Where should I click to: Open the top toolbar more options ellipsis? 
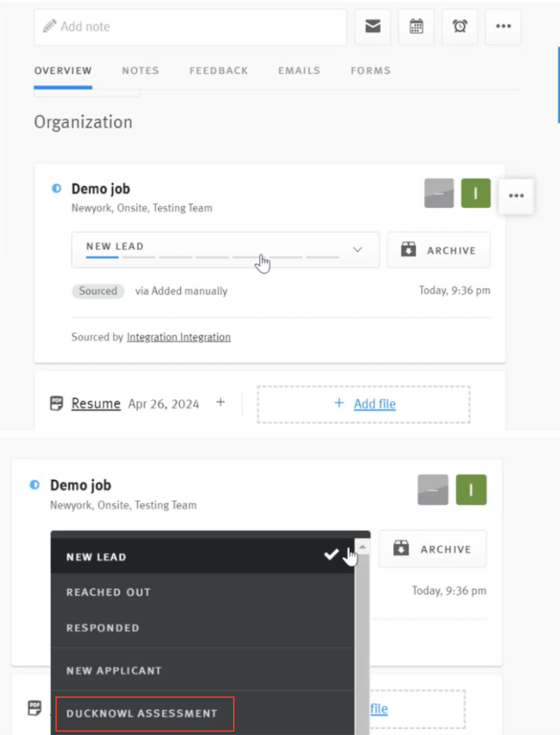coord(503,27)
